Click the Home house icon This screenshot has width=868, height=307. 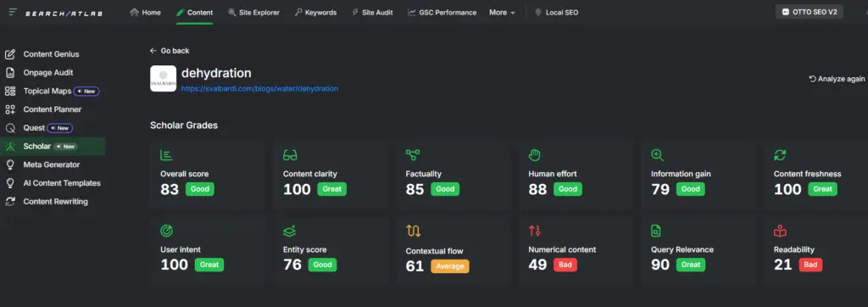coord(134,12)
